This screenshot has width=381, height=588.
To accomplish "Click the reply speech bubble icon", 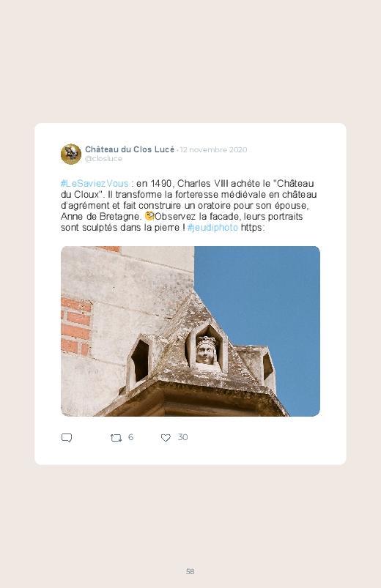I will coord(67,438).
